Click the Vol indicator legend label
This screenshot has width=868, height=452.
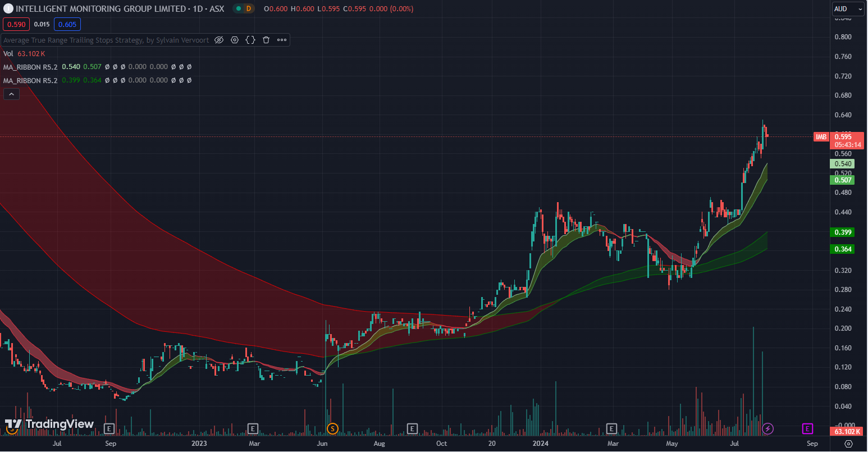[x=8, y=53]
